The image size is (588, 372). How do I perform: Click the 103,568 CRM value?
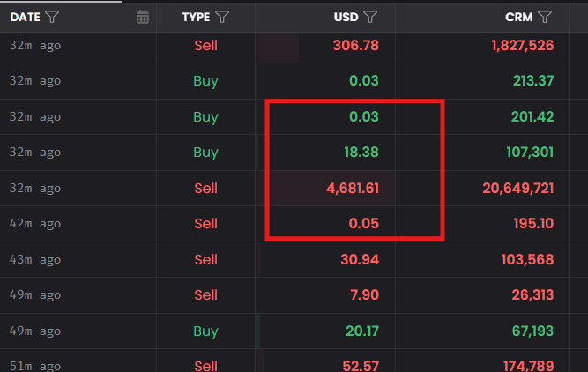527,259
